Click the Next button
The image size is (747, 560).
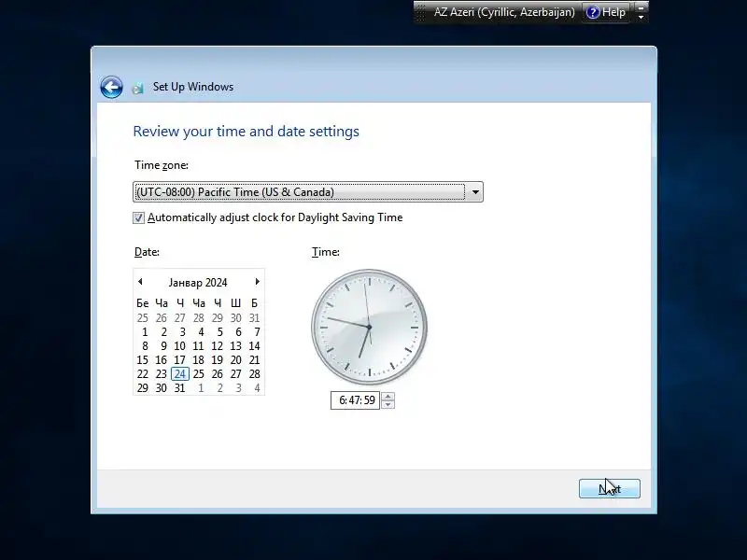[610, 488]
